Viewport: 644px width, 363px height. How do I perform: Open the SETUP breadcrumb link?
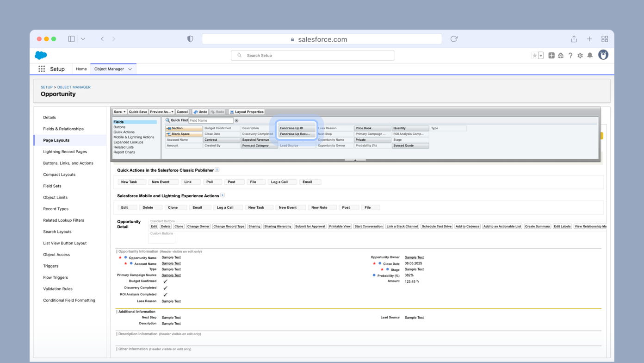[x=46, y=87]
